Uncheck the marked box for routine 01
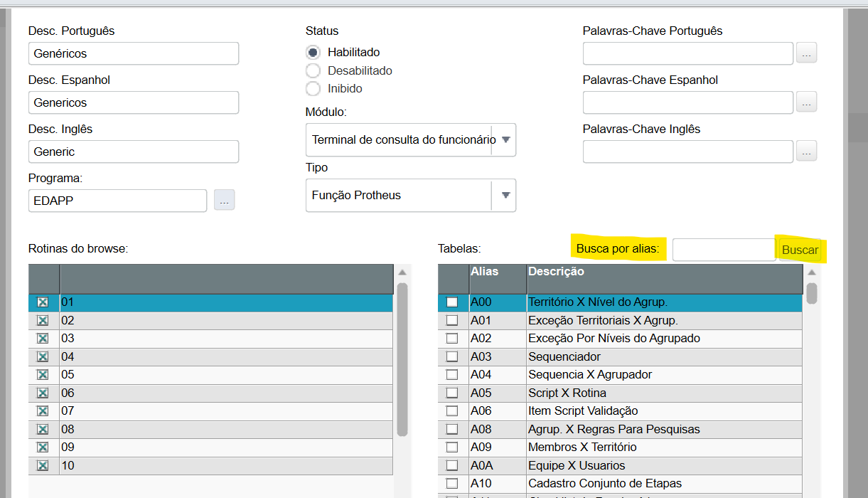Image resolution: width=868 pixels, height=498 pixels. coord(43,302)
